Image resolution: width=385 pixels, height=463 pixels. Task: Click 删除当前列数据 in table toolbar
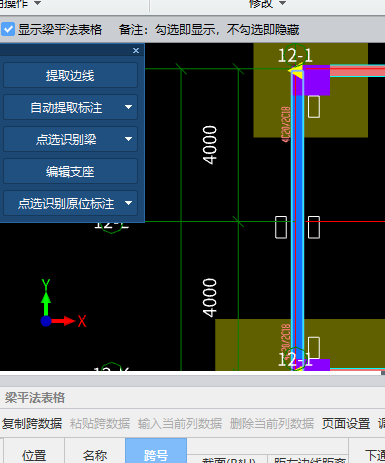[272, 424]
